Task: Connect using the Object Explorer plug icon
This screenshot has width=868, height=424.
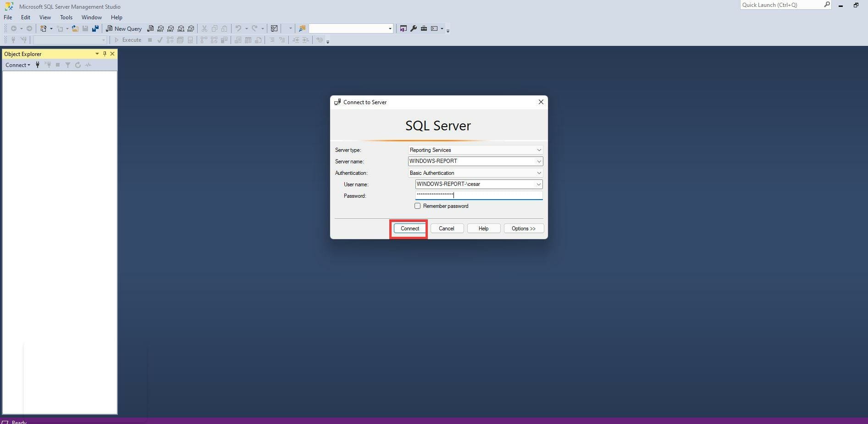Action: (x=37, y=65)
